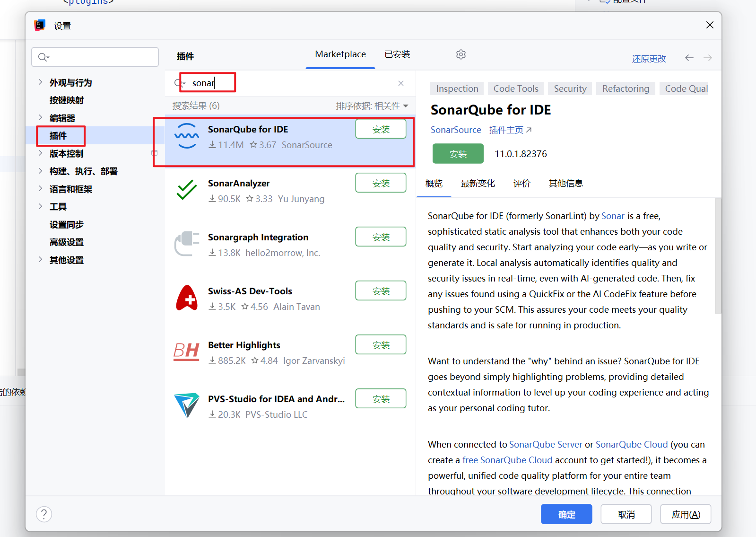Click the SonarQube for IDE plugin icon
The image size is (756, 537).
(187, 136)
